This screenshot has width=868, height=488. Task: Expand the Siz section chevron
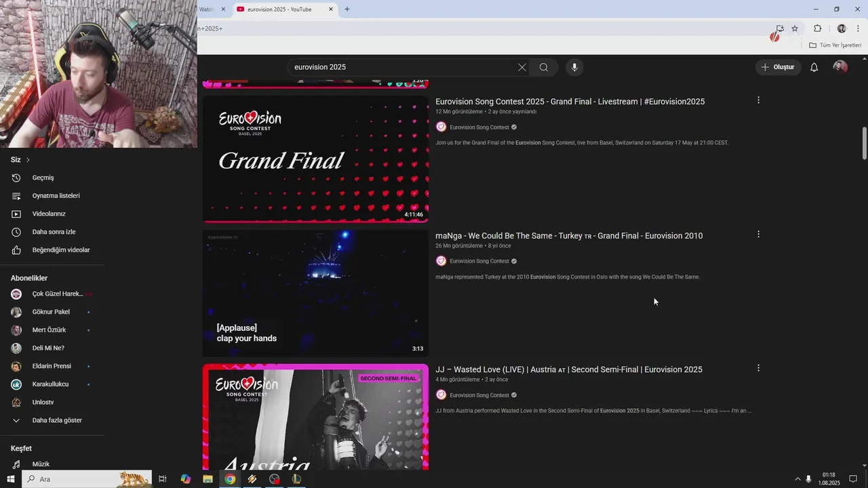pos(28,160)
